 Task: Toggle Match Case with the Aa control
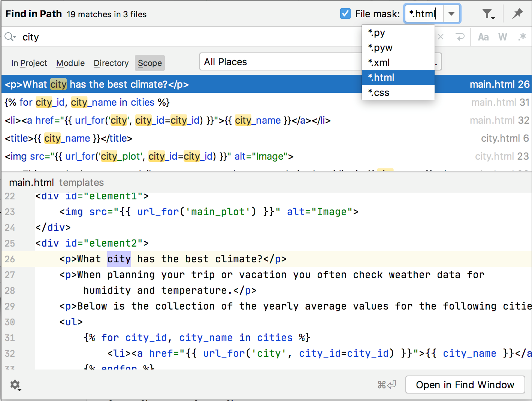(x=483, y=37)
